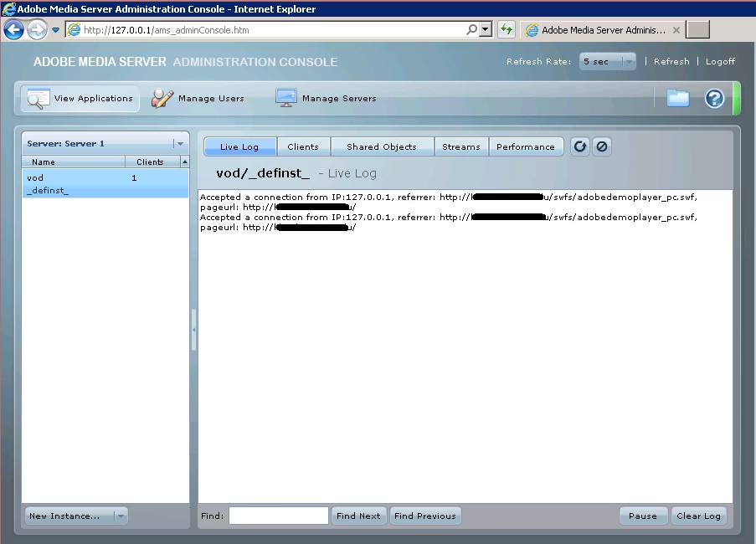756x544 pixels.
Task: Click the New Instance... button
Action: [69, 516]
